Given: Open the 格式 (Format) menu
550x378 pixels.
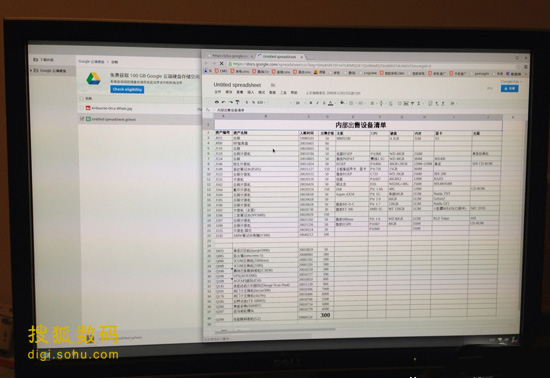Looking at the screenshot, I should [261, 92].
